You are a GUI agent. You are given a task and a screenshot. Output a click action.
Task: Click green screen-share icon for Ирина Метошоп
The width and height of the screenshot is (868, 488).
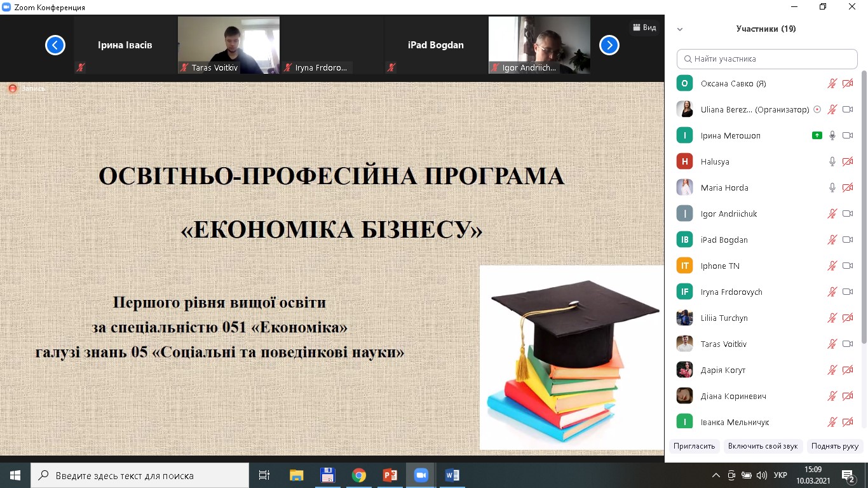[x=817, y=135]
